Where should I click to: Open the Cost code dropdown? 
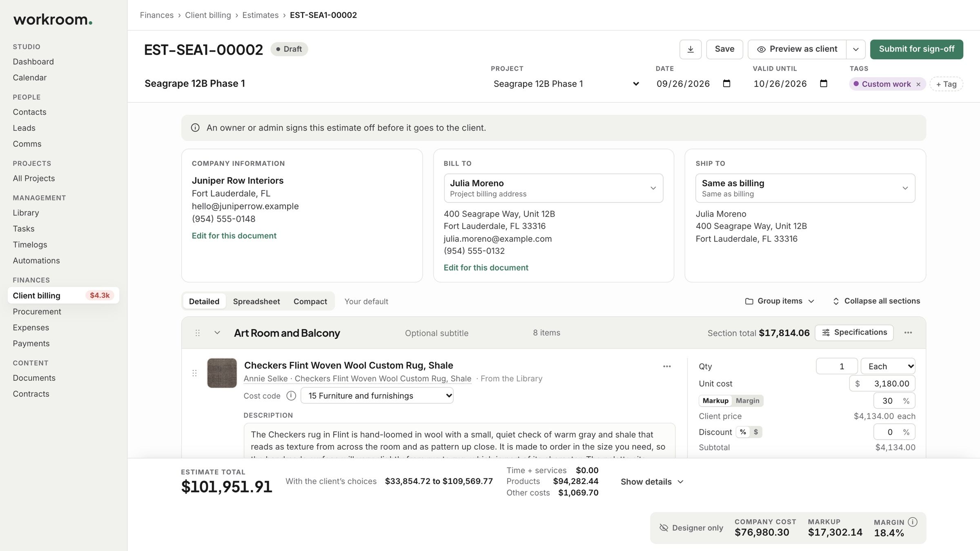pyautogui.click(x=377, y=395)
